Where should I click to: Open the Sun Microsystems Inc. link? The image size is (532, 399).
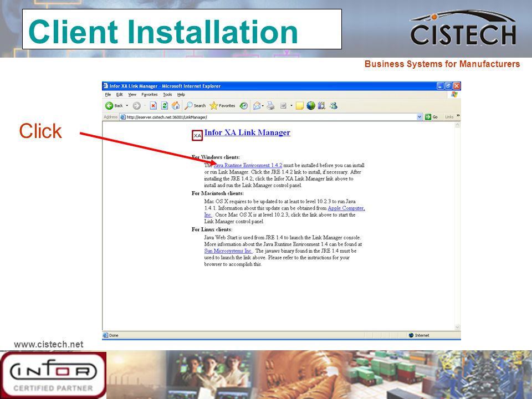click(228, 250)
